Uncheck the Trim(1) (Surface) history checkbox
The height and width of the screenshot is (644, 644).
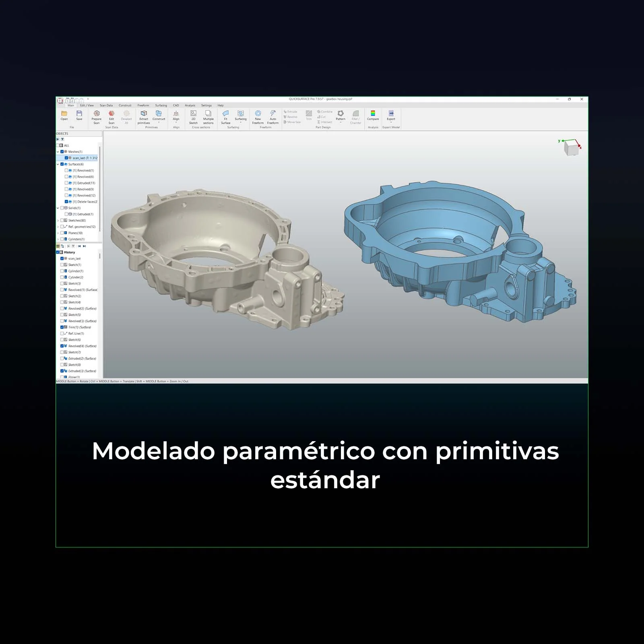pyautogui.click(x=62, y=327)
